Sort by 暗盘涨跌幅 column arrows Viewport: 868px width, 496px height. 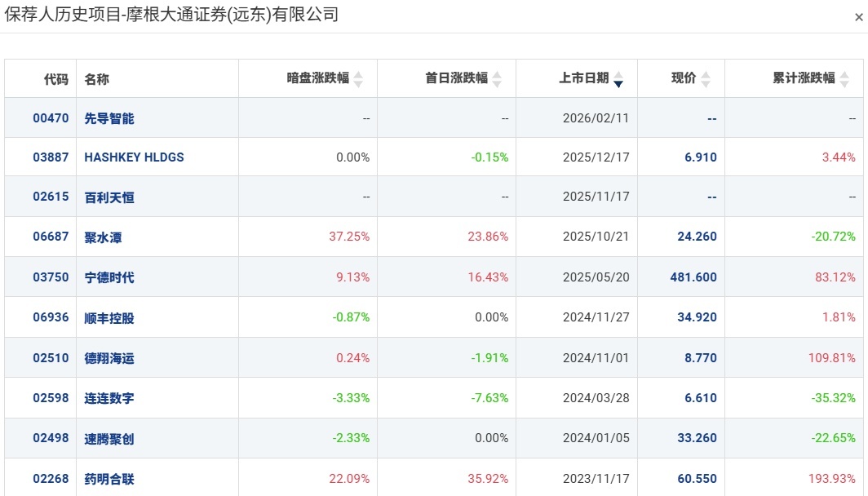click(x=358, y=79)
